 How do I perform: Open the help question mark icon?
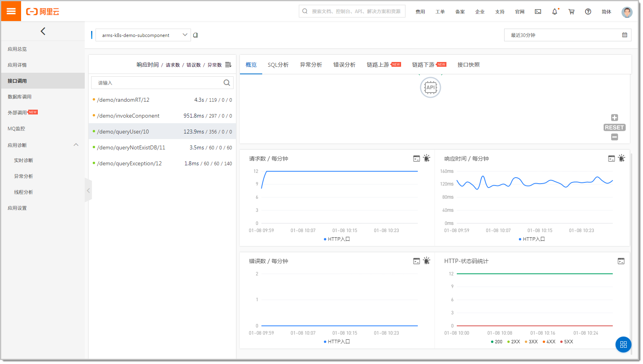pyautogui.click(x=588, y=12)
